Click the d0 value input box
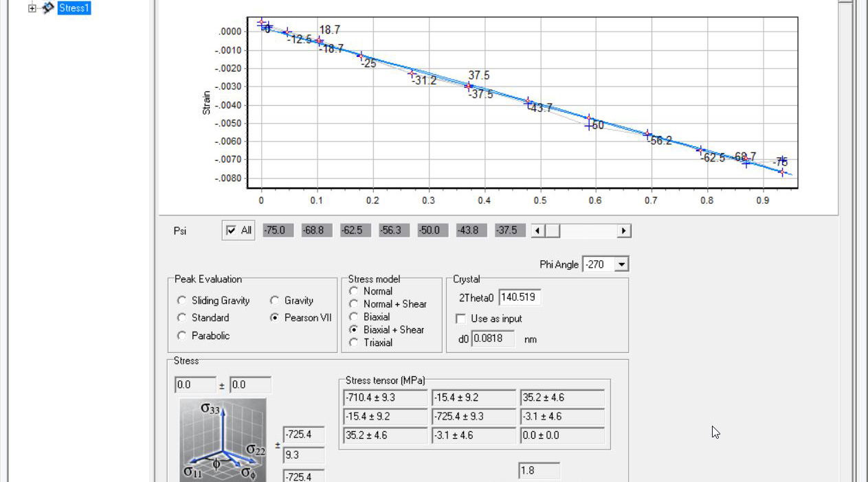The image size is (868, 482). click(492, 338)
